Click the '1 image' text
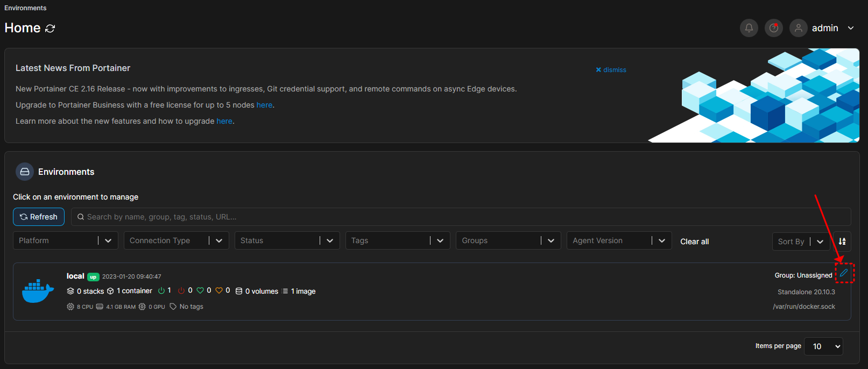868x369 pixels. pyautogui.click(x=304, y=292)
